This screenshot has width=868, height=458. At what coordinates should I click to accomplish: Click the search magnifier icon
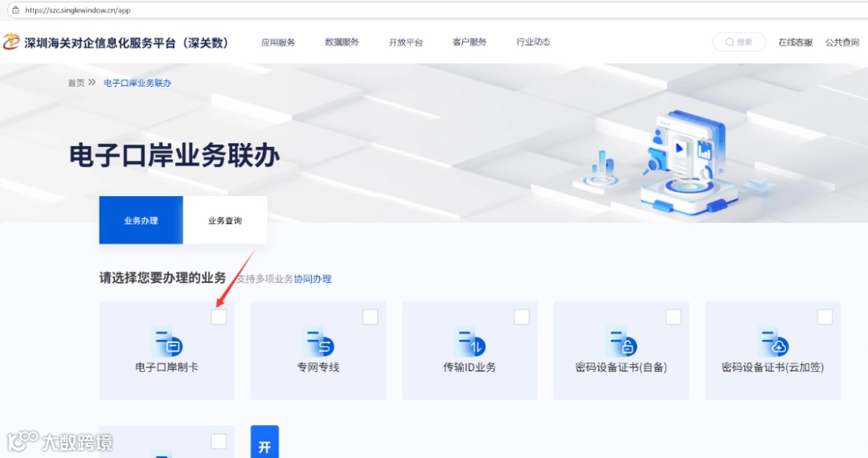coord(730,42)
